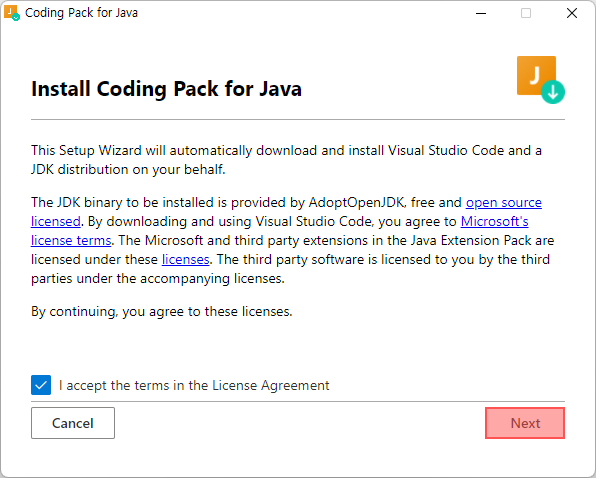The width and height of the screenshot is (596, 478).
Task: Click the large orange Java logo
Action: [536, 75]
